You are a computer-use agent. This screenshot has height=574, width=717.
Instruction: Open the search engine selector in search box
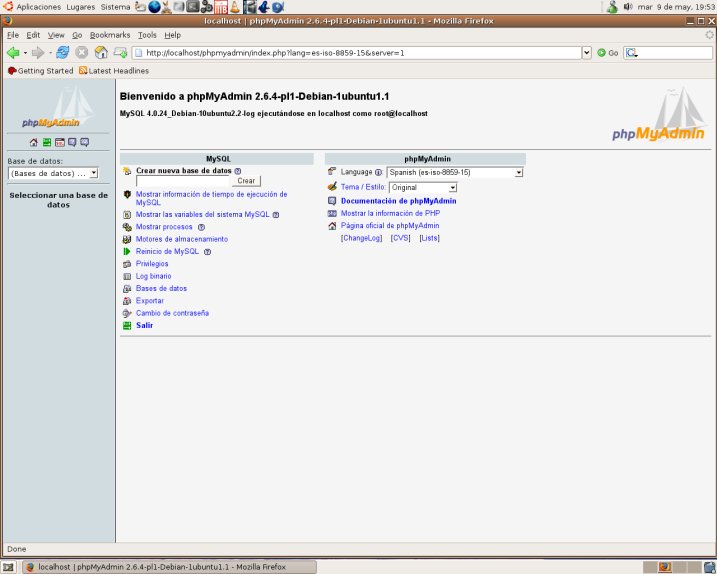click(x=631, y=53)
